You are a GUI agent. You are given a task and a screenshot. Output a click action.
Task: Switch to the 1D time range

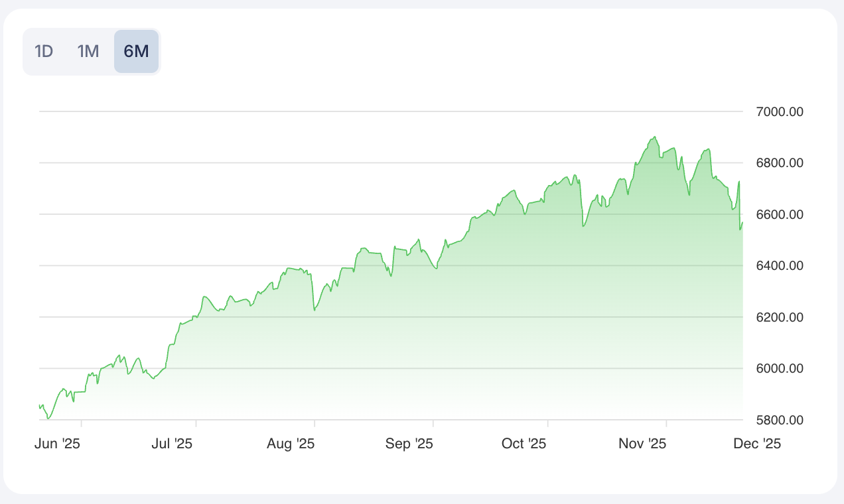pos(44,51)
